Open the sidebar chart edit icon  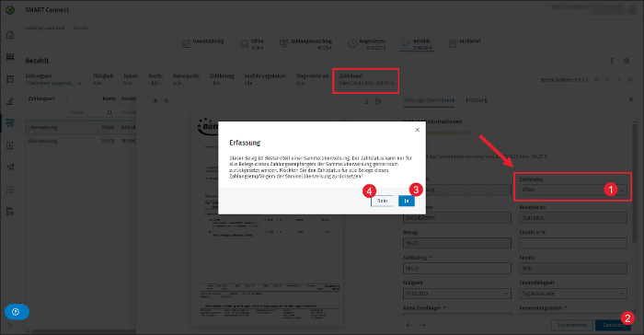[10, 101]
